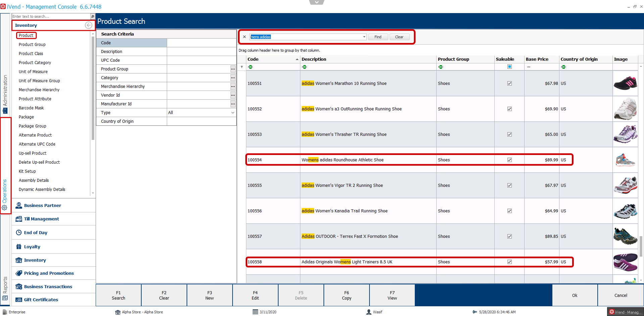
Task: Toggle Saleable checkbox for product 100557
Action: coord(509,236)
